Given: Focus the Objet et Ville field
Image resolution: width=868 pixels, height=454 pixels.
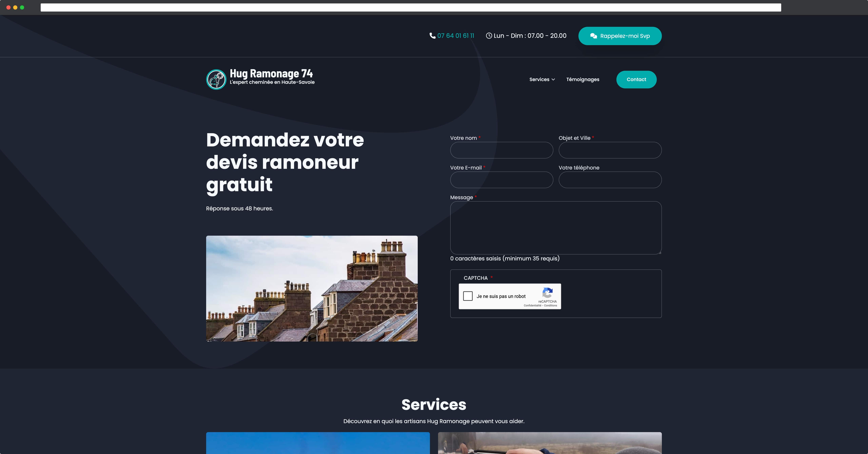Looking at the screenshot, I should click(x=610, y=150).
